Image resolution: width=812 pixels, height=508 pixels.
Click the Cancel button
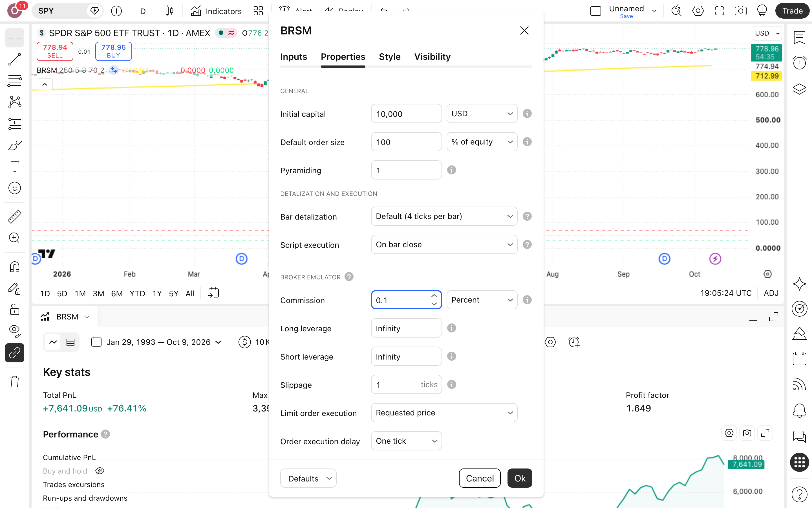click(480, 478)
